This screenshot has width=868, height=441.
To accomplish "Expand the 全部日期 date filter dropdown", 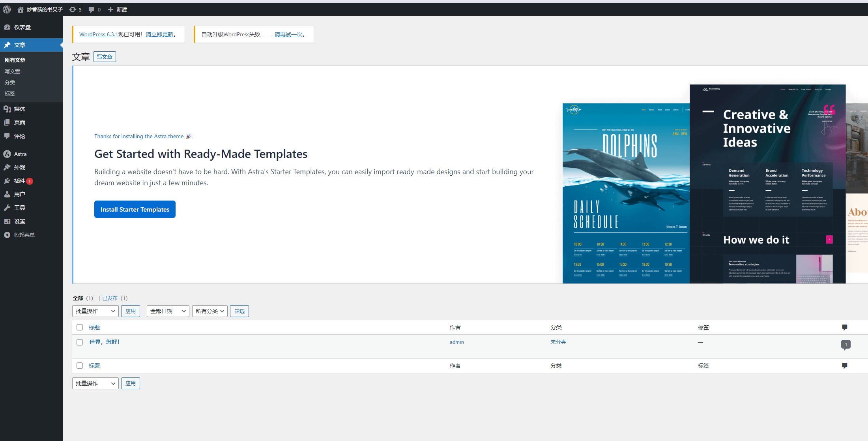I will 168,311.
